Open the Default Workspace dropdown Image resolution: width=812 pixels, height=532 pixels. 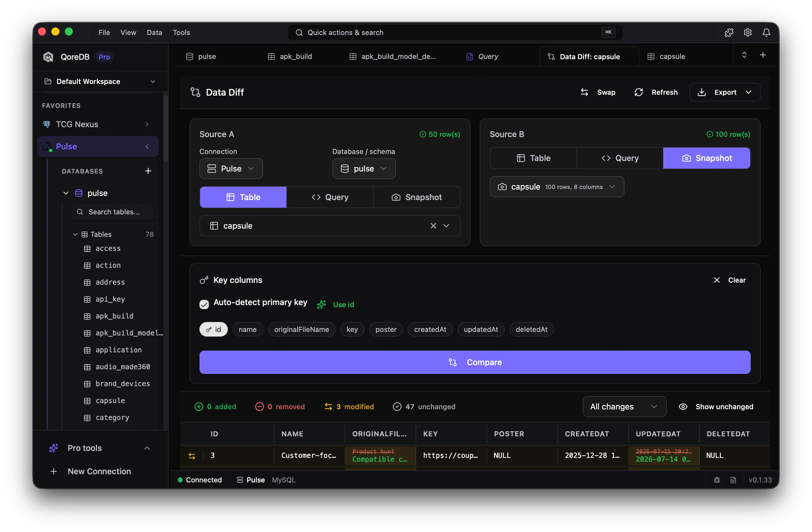point(100,81)
